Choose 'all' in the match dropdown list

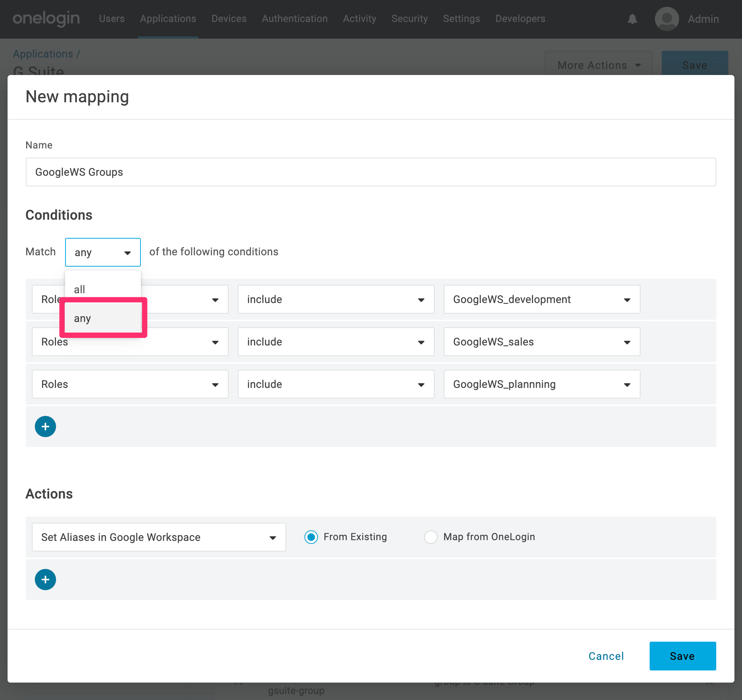[x=103, y=289]
